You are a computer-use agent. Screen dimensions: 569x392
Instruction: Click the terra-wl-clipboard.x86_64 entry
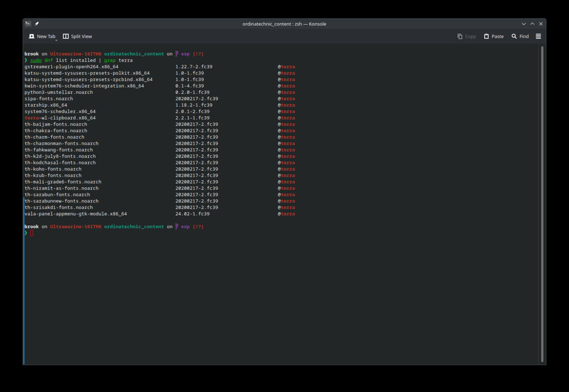[x=60, y=118]
